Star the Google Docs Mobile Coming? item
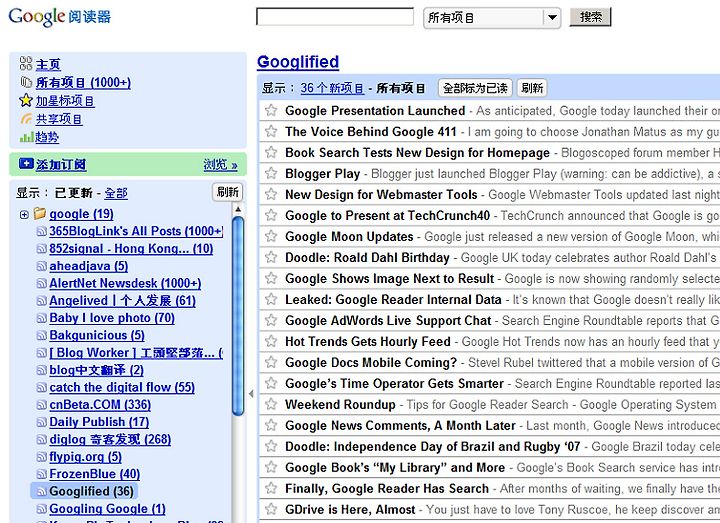Viewport: 720px width, 523px height. coord(271,362)
